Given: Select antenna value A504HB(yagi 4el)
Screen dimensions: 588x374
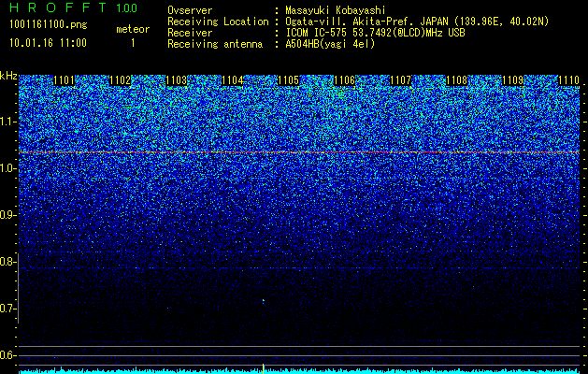Looking at the screenshot, I should [330, 44].
